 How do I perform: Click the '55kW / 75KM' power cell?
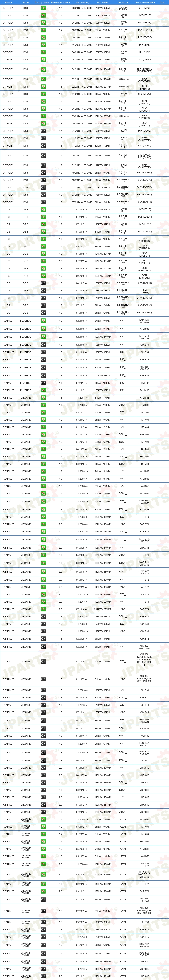pos(102,291)
